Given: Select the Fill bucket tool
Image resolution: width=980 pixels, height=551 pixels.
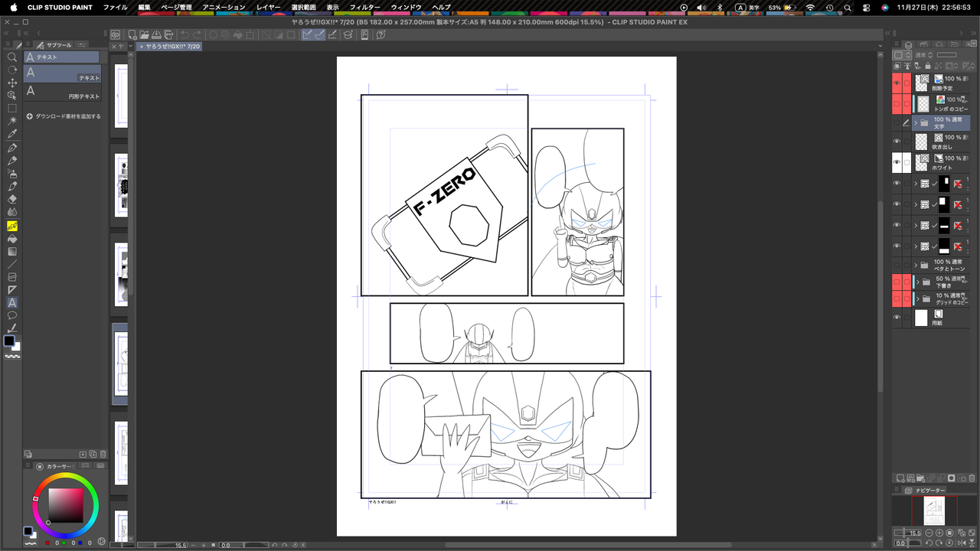Looking at the screenshot, I should click(x=12, y=239).
